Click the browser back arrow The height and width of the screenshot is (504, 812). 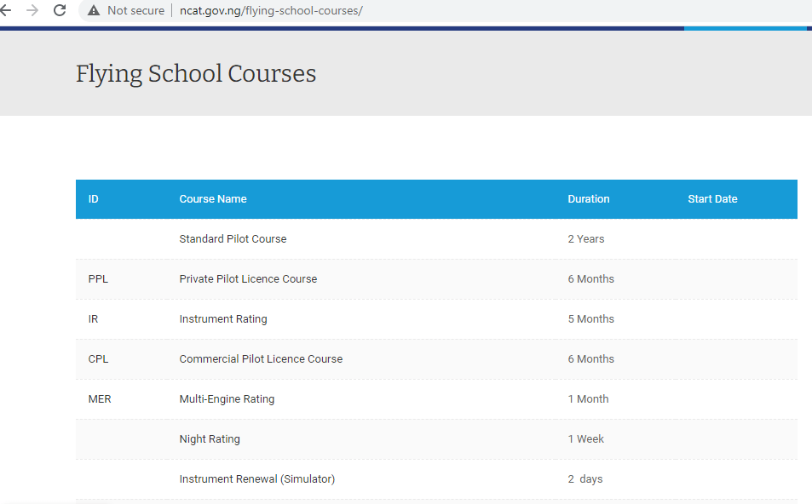[5, 10]
